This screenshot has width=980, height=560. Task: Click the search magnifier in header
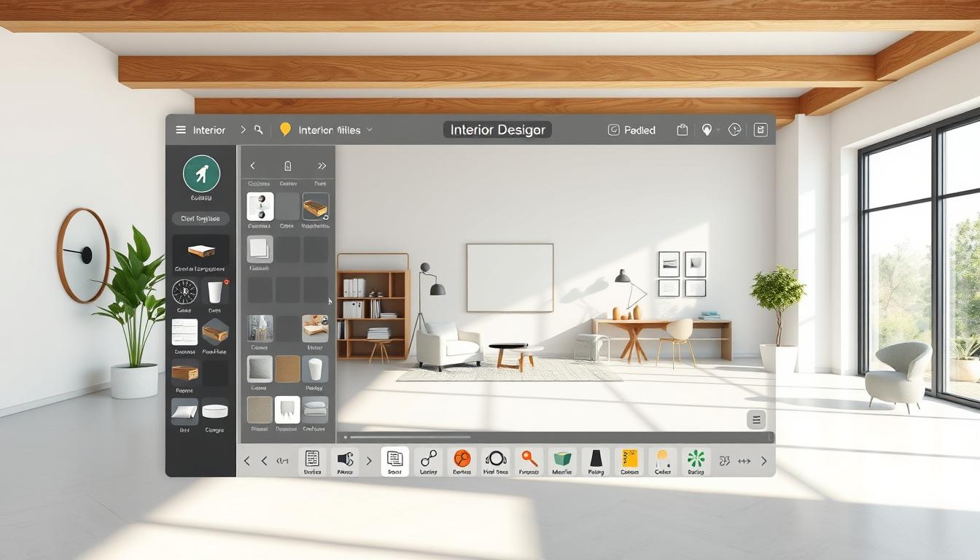tap(258, 130)
